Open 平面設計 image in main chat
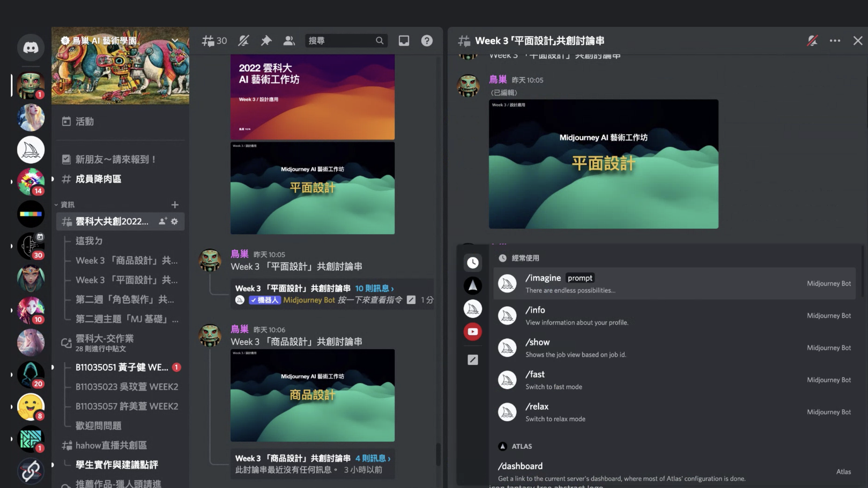Viewport: 868px width, 488px height. pyautogui.click(x=312, y=188)
